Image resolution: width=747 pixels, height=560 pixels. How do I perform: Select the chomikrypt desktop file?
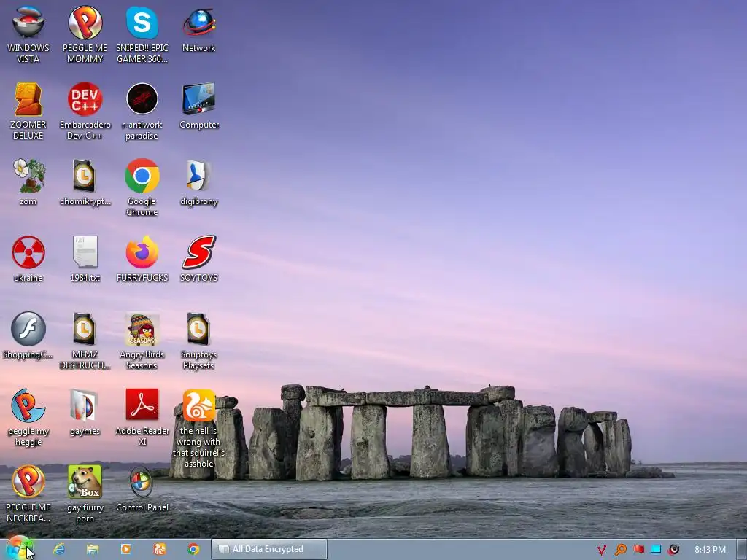click(85, 182)
